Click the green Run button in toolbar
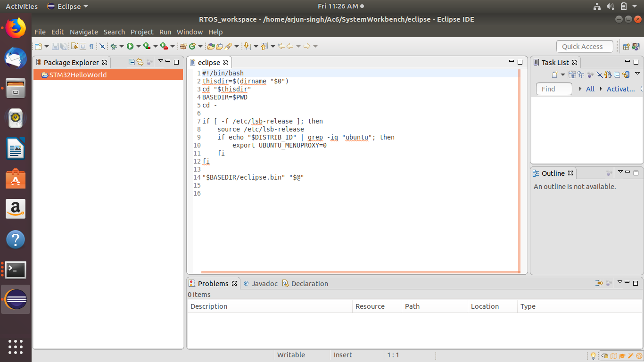This screenshot has width=644, height=362. [130, 46]
